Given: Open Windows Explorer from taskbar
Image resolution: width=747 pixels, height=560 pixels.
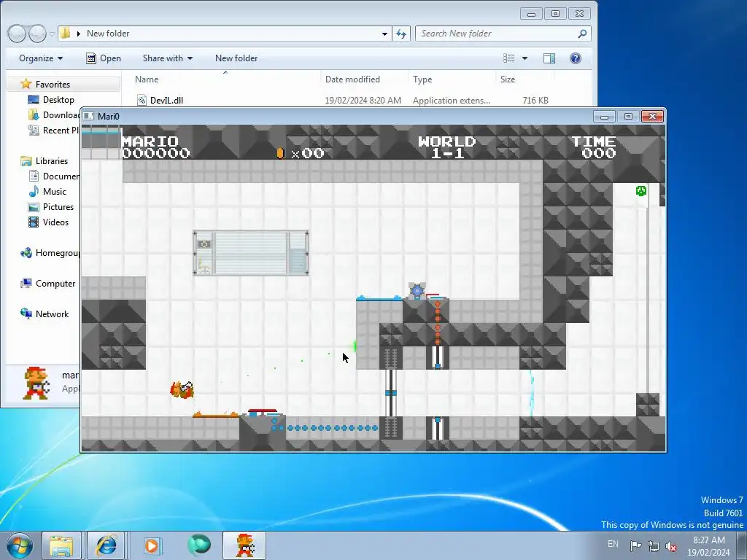Looking at the screenshot, I should [61, 545].
